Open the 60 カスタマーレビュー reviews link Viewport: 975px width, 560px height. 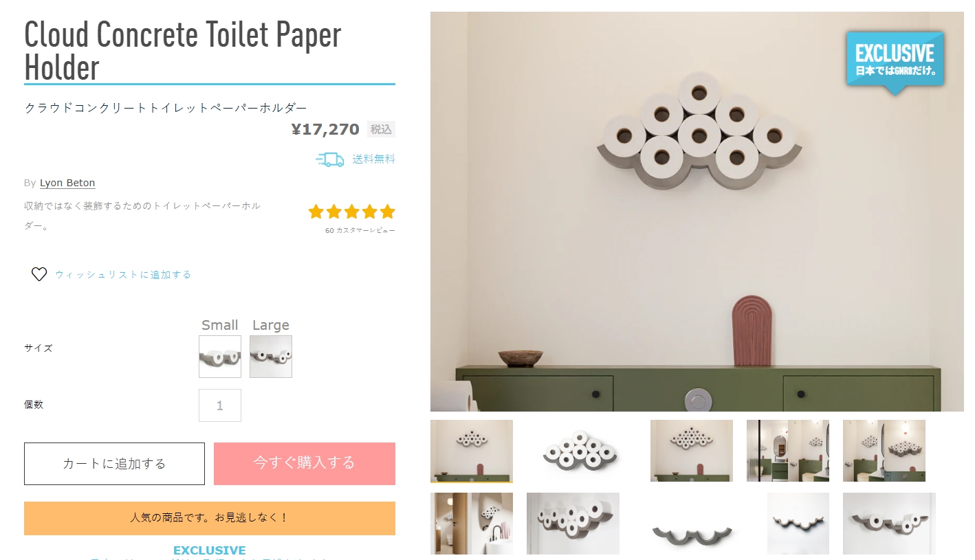point(360,230)
